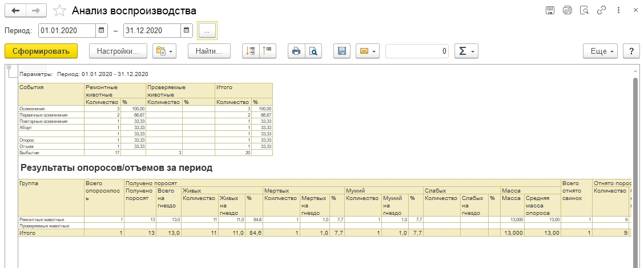Viewport: 644px width, 268px height.
Task: Click the Сформировать button
Action: (x=41, y=51)
